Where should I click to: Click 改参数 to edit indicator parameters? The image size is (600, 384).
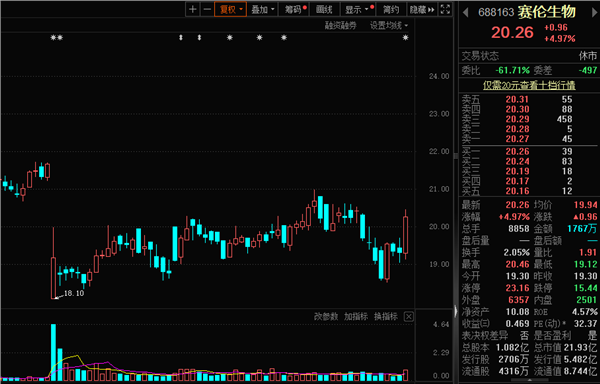326,317
